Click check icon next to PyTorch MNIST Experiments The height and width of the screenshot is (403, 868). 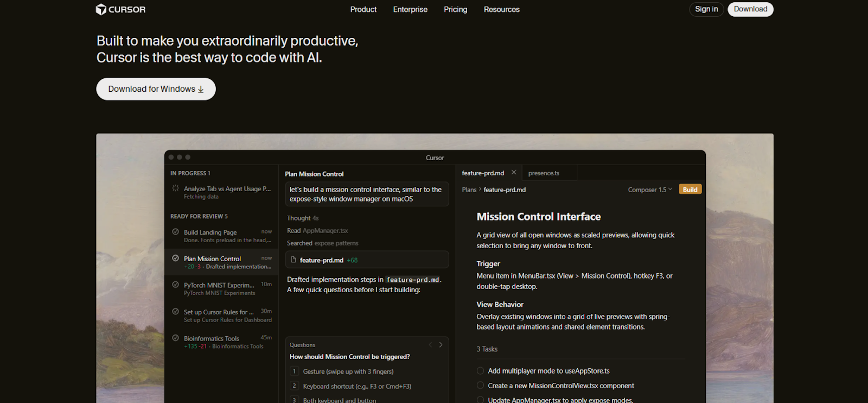tap(175, 285)
